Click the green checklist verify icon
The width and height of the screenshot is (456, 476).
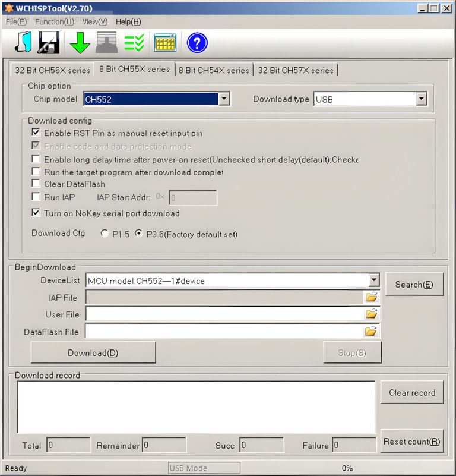pyautogui.click(x=134, y=43)
